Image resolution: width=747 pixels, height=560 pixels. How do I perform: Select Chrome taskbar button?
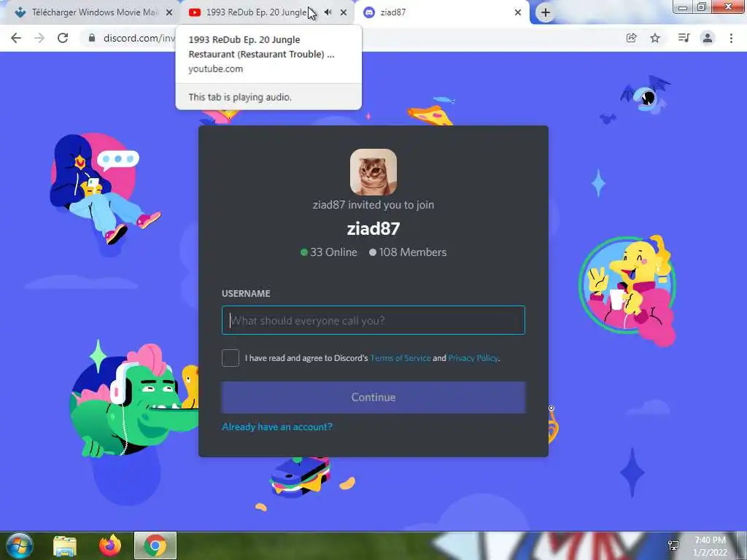155,545
